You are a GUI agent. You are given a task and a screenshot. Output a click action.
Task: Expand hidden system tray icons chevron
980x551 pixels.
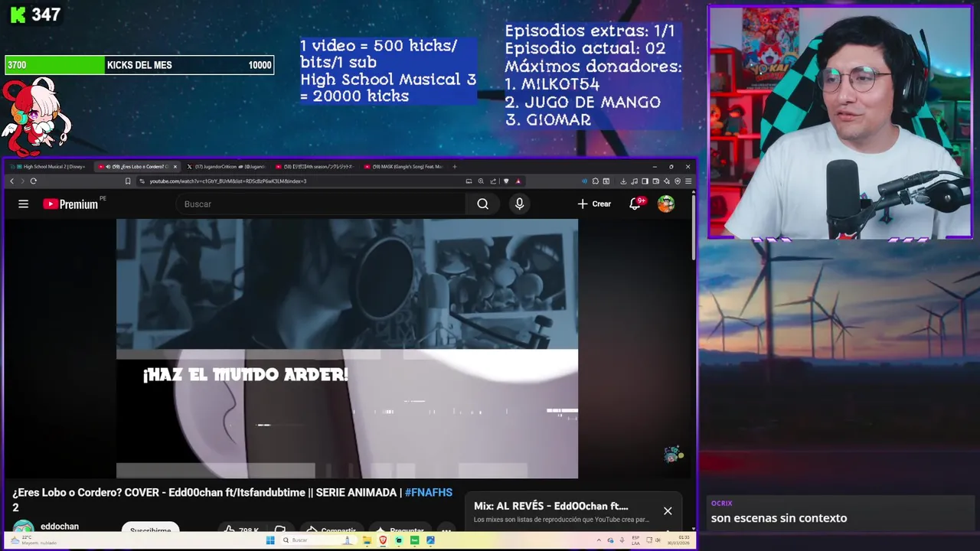coord(599,540)
